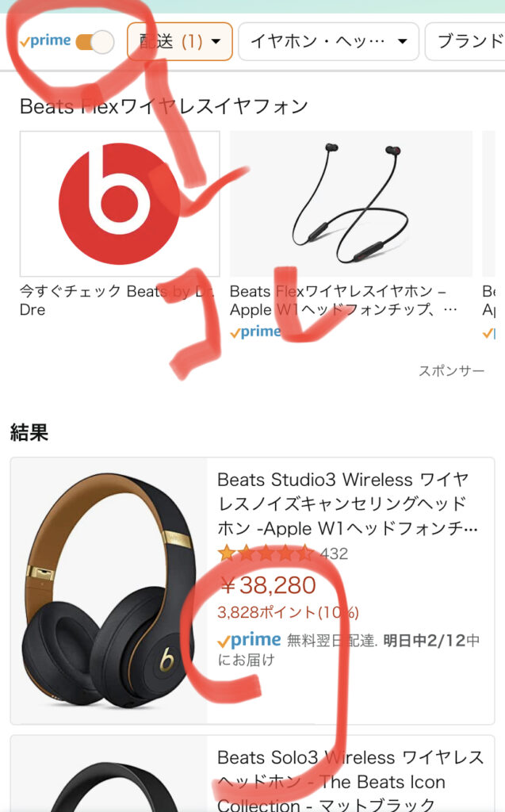
Task: Open the 432 reviews count
Action: pyautogui.click(x=334, y=554)
